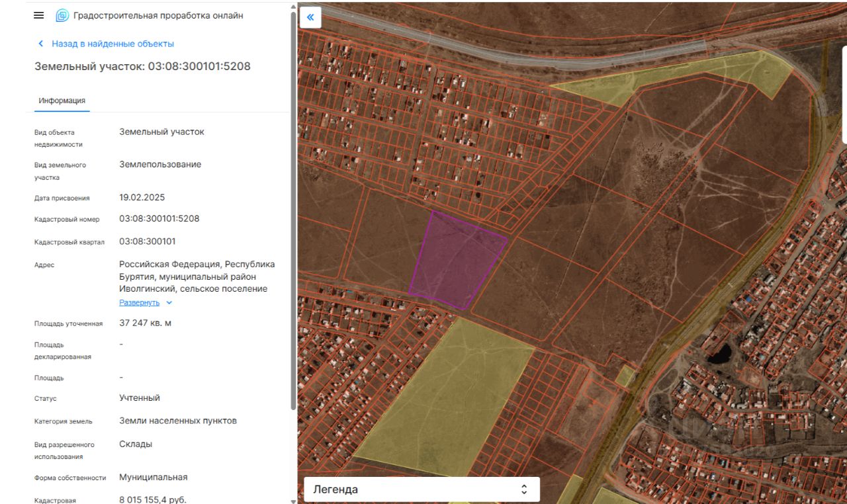Collapse the side panel with double-chevron button
Screen dimensions: 847x504
click(310, 17)
